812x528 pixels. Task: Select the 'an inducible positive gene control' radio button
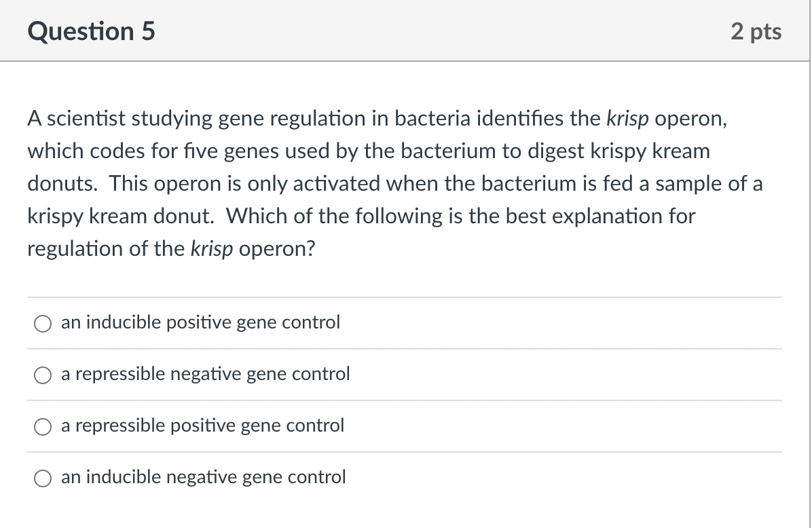pos(43,324)
